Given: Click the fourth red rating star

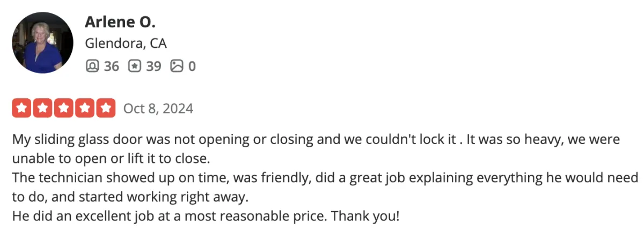Looking at the screenshot, I should (x=85, y=108).
